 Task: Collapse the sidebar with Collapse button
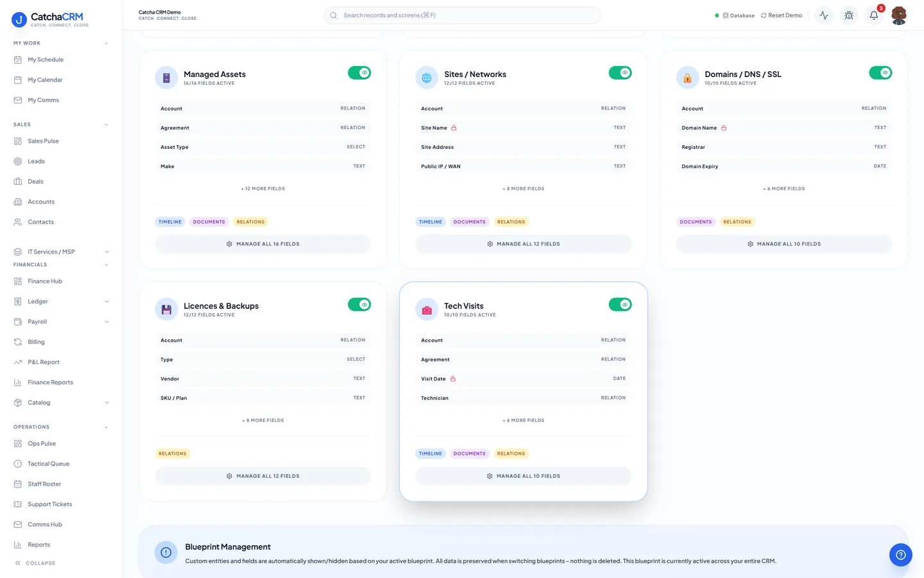coord(35,563)
